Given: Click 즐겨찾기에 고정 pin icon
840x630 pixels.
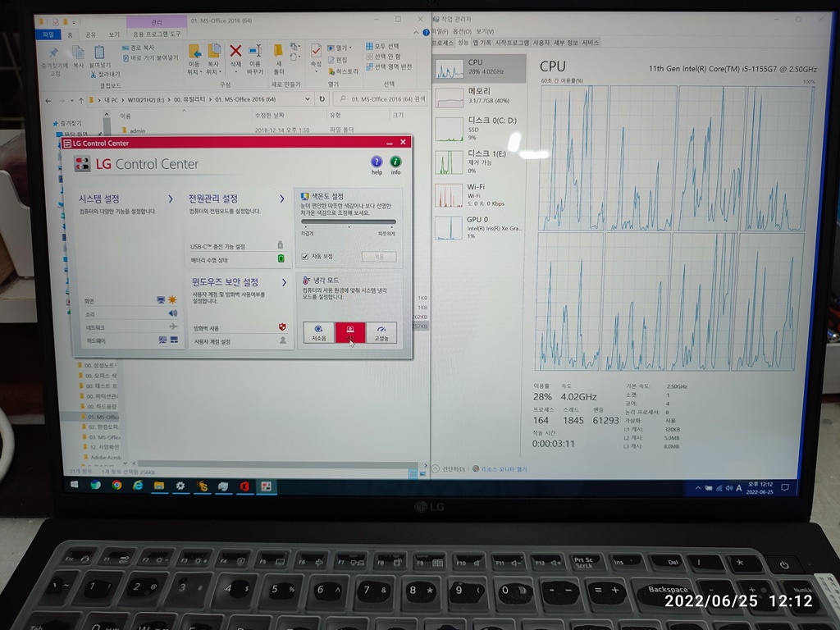Looking at the screenshot, I should pyautogui.click(x=53, y=52).
